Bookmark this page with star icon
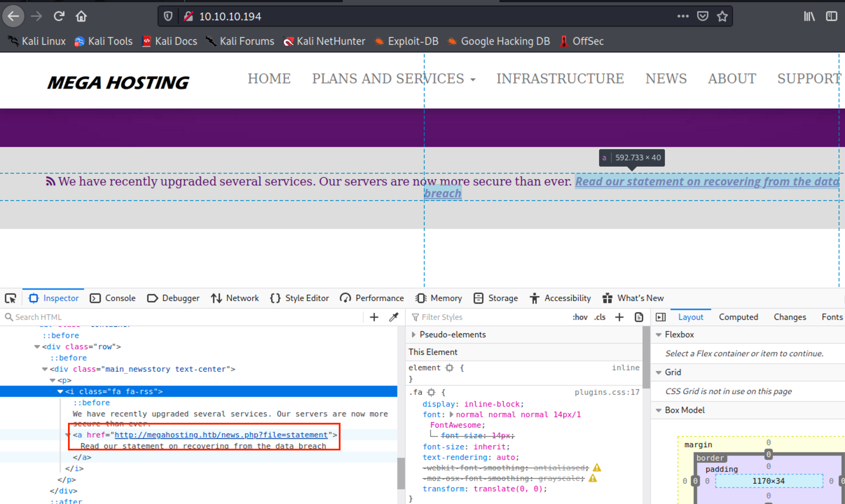 click(x=722, y=16)
